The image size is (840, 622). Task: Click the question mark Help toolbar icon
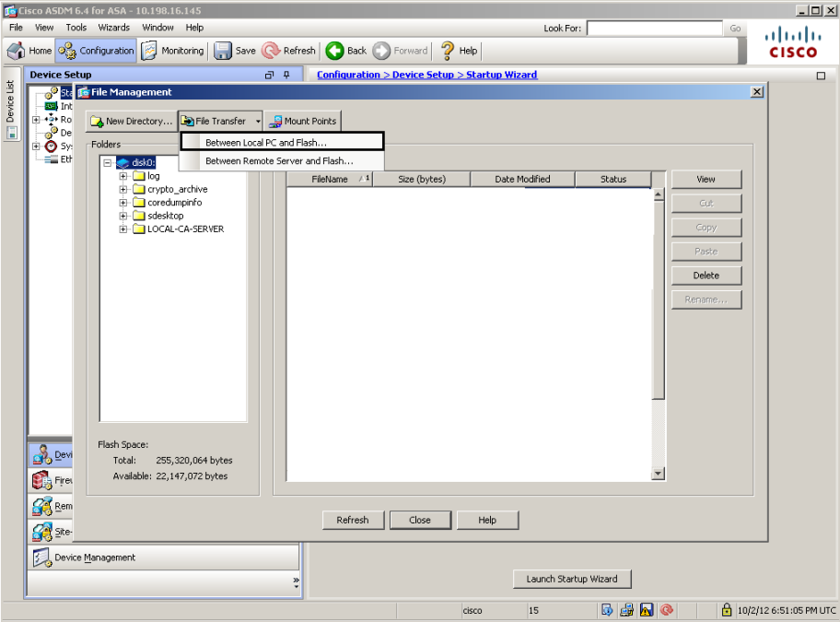448,51
